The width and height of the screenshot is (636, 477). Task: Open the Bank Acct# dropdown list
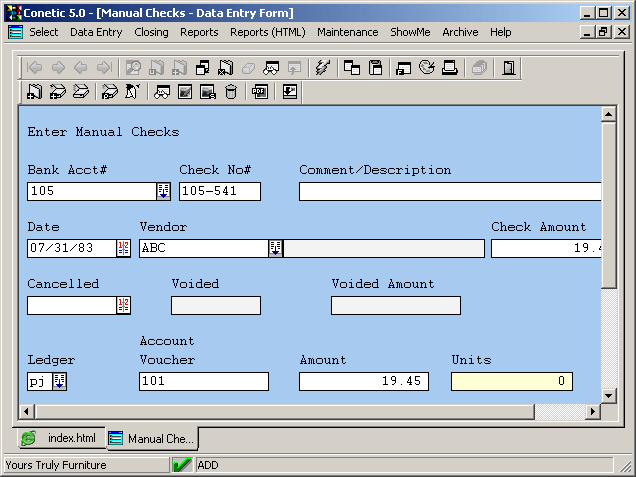pyautogui.click(x=163, y=191)
